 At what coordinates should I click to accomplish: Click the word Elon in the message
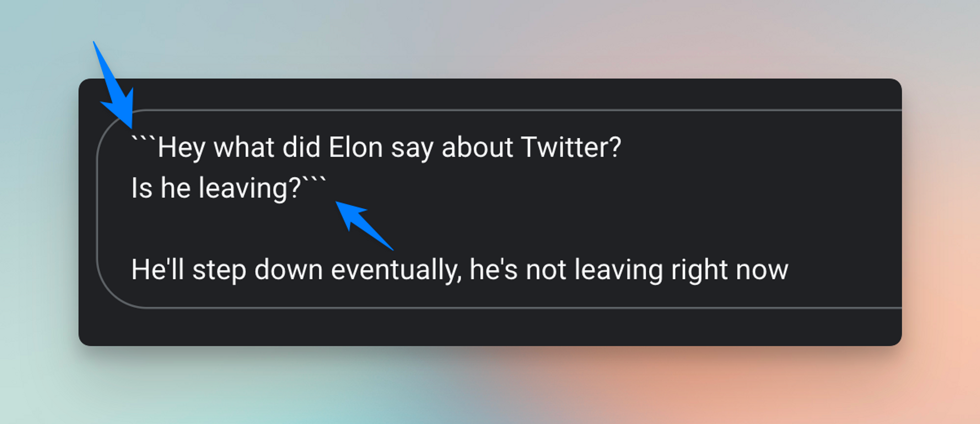[x=356, y=148]
